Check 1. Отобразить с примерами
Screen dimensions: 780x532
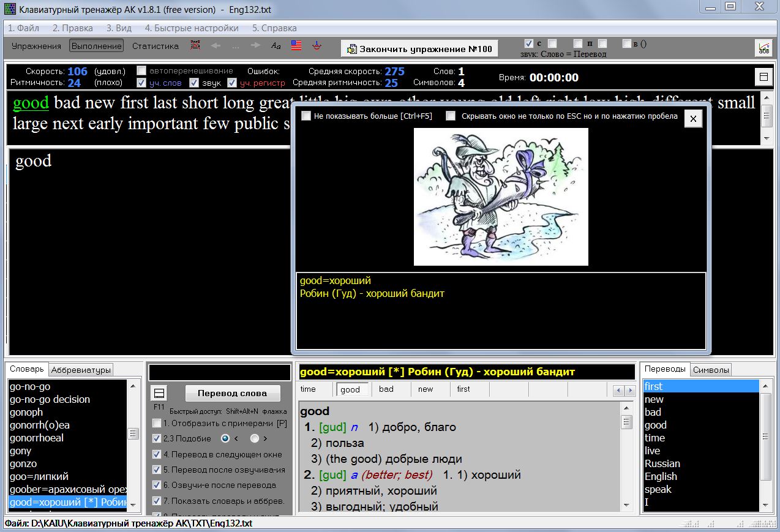(157, 423)
